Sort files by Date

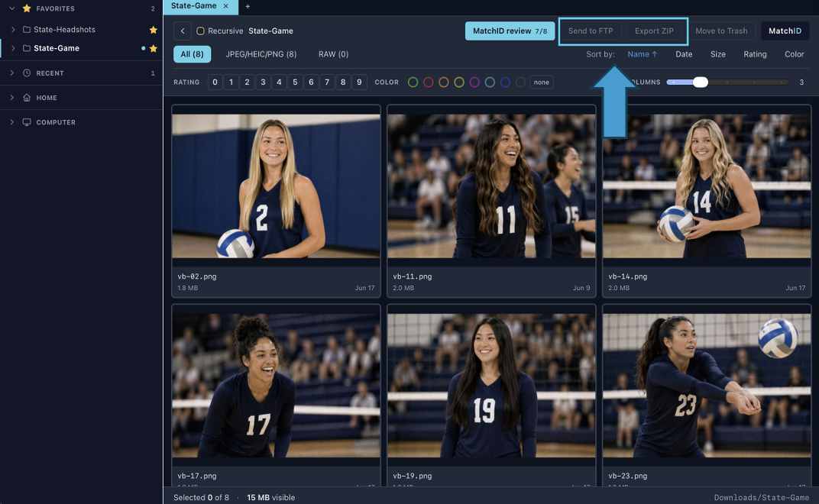(684, 54)
